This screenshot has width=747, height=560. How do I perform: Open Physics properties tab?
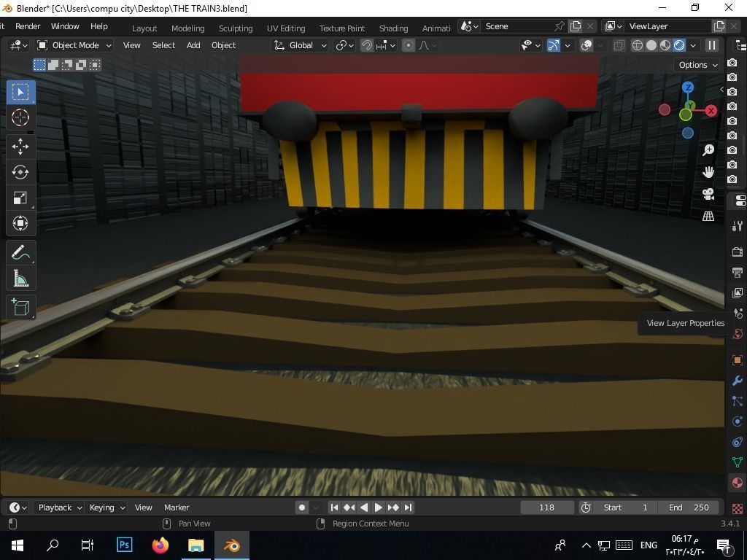click(738, 421)
